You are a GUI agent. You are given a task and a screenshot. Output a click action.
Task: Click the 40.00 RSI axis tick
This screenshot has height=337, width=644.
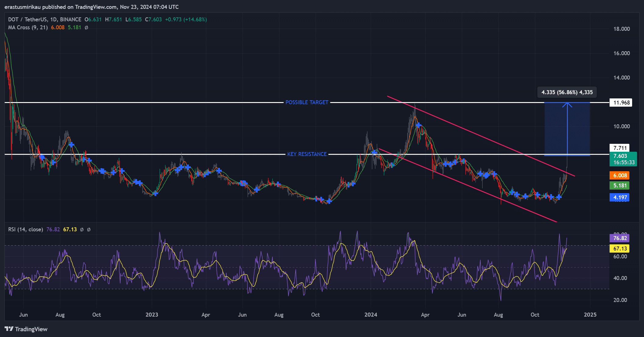click(x=620, y=278)
